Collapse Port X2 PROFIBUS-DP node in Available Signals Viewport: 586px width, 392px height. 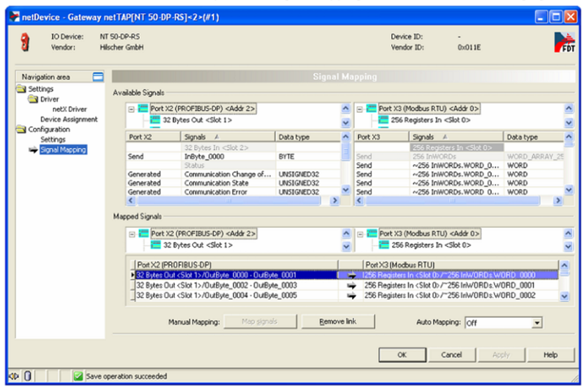131,108
